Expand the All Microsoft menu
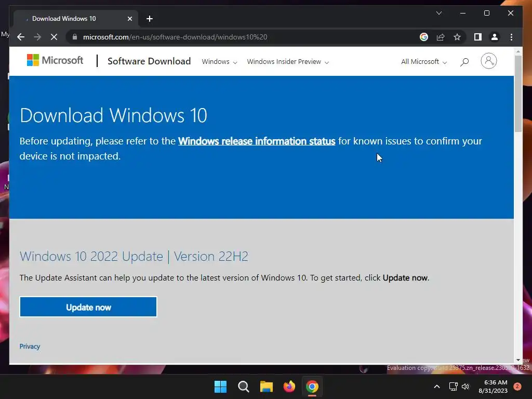The height and width of the screenshot is (399, 532). [x=424, y=62]
